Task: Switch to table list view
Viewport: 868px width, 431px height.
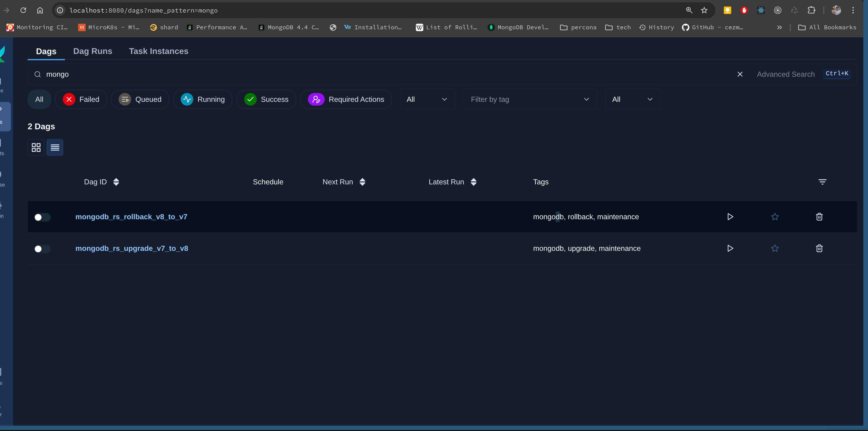Action: tap(55, 147)
